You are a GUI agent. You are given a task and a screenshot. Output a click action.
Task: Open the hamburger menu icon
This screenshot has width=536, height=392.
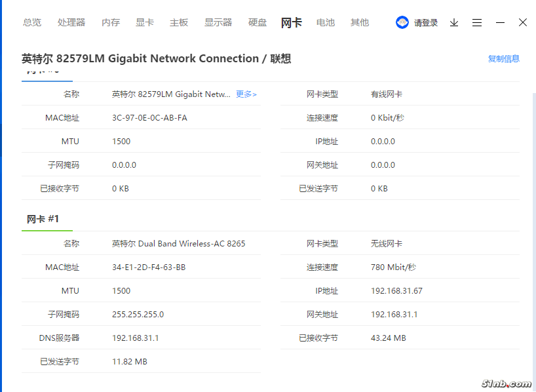point(477,22)
